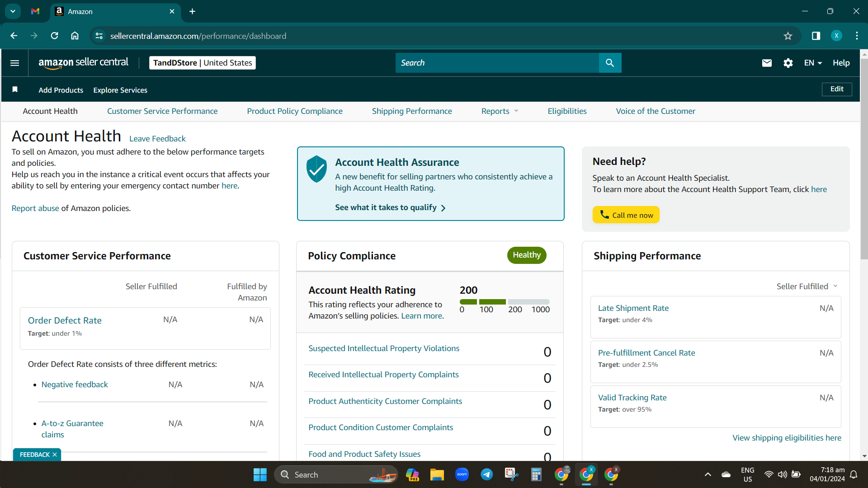Viewport: 868px width, 488px height.
Task: View site information icon in address bar
Action: [x=99, y=36]
